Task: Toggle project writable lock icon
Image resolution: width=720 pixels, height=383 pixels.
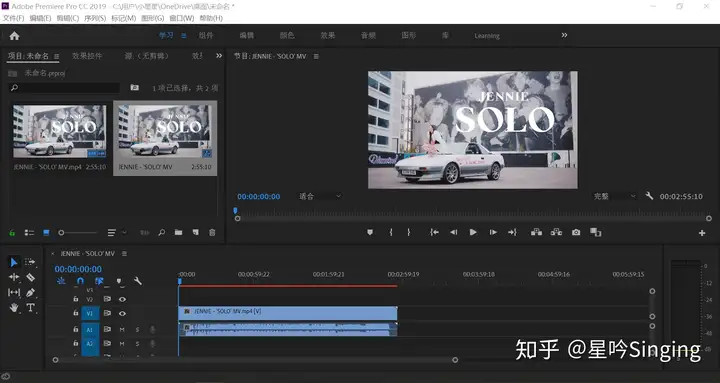Action: coord(12,233)
